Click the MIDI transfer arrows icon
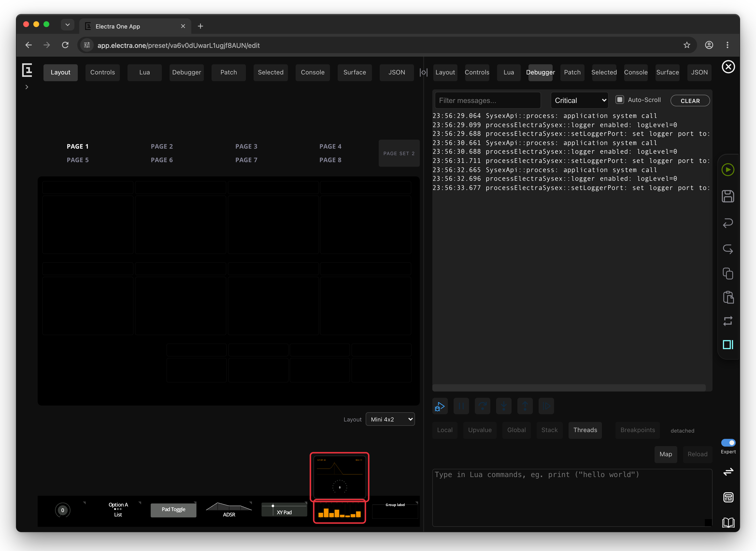Image resolution: width=756 pixels, height=551 pixels. (x=728, y=471)
